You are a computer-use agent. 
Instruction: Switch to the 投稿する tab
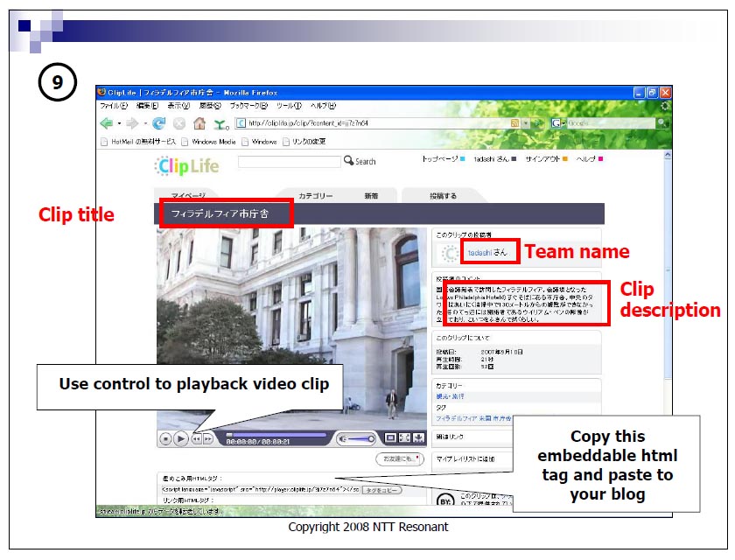(x=443, y=196)
